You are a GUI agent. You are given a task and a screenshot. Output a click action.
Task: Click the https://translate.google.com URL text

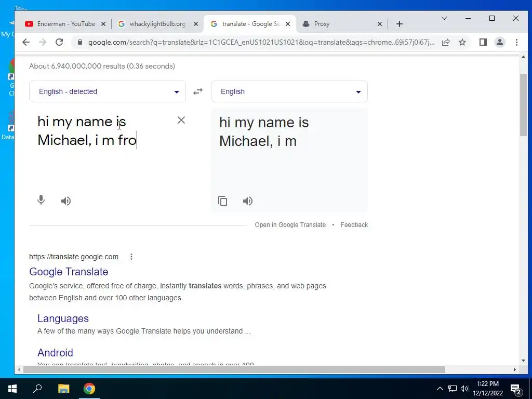coord(74,257)
